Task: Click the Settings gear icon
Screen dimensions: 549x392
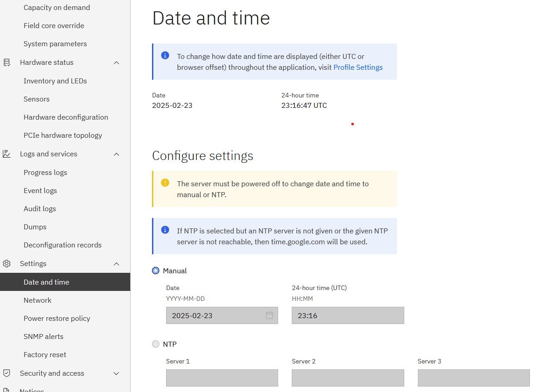Action: 7,264
